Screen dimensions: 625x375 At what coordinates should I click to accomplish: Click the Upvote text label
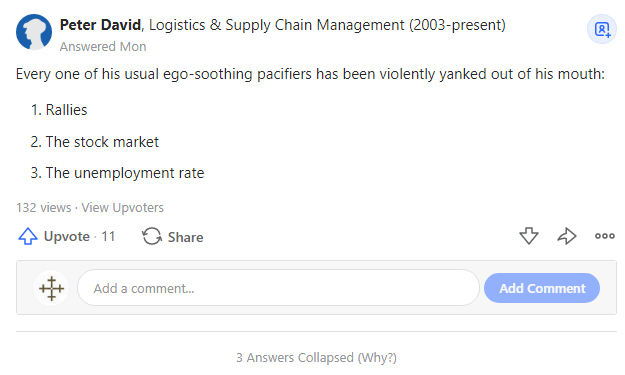[67, 236]
